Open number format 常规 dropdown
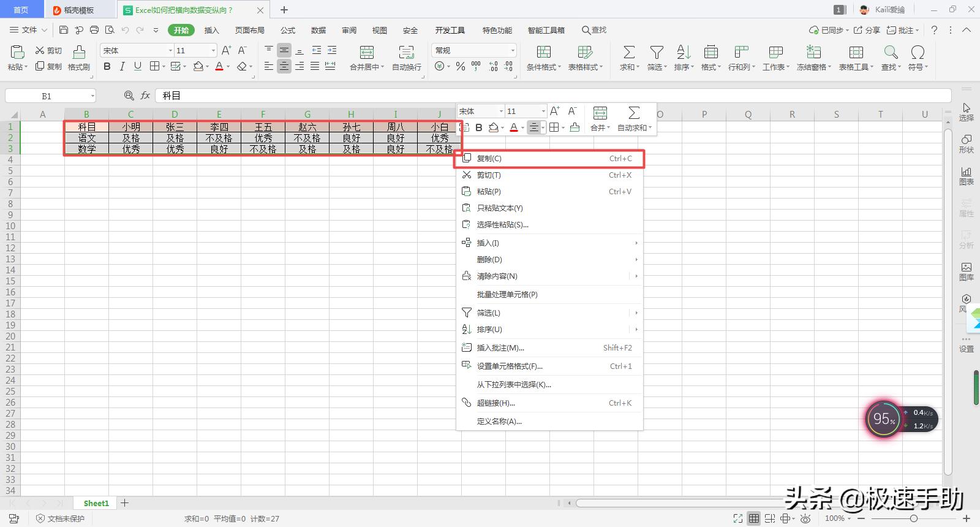This screenshot has width=980, height=527. [513, 50]
